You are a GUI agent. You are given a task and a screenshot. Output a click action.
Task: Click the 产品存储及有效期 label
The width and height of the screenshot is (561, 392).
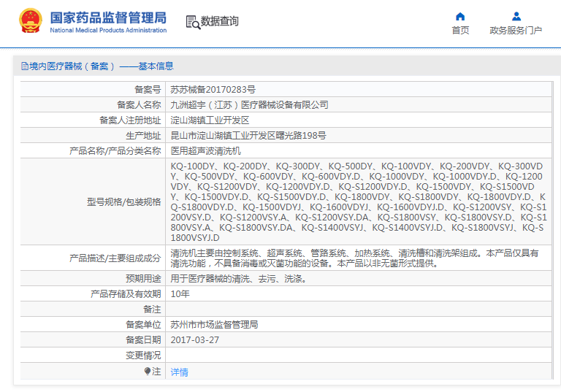click(126, 294)
